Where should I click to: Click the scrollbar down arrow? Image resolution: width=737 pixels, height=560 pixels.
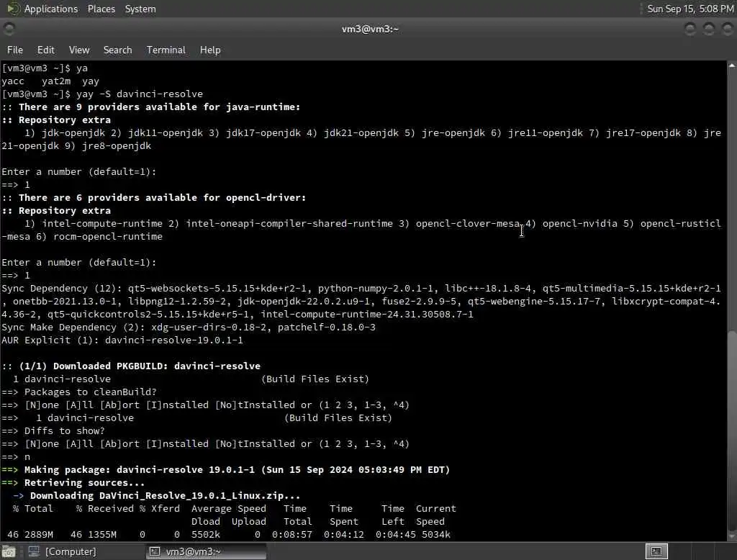pos(732,536)
